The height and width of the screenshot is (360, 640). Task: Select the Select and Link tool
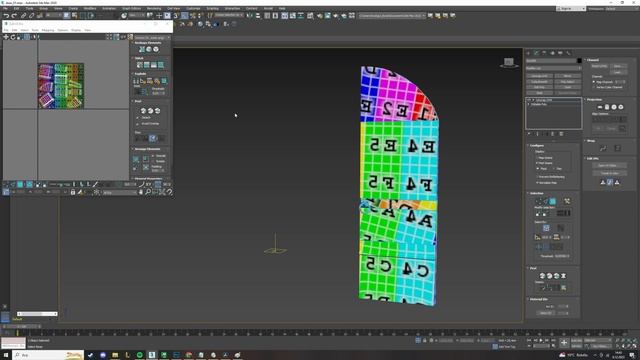click(x=24, y=16)
